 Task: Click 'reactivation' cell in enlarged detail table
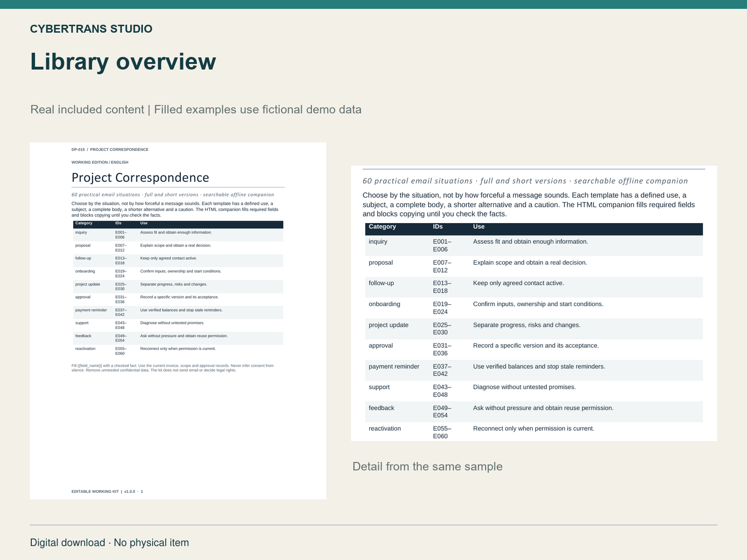(x=385, y=429)
